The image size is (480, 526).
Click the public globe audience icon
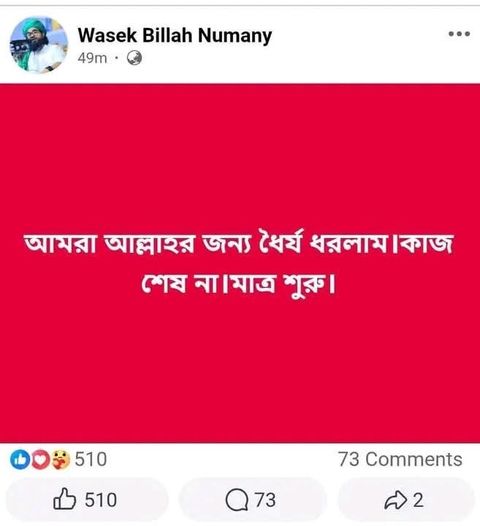coord(134,58)
